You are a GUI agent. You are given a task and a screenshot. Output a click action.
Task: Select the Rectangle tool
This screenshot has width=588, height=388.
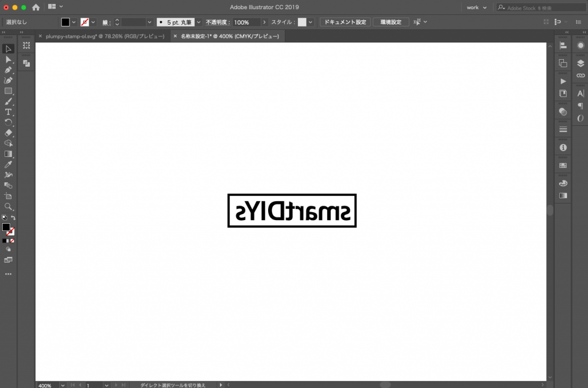8,91
